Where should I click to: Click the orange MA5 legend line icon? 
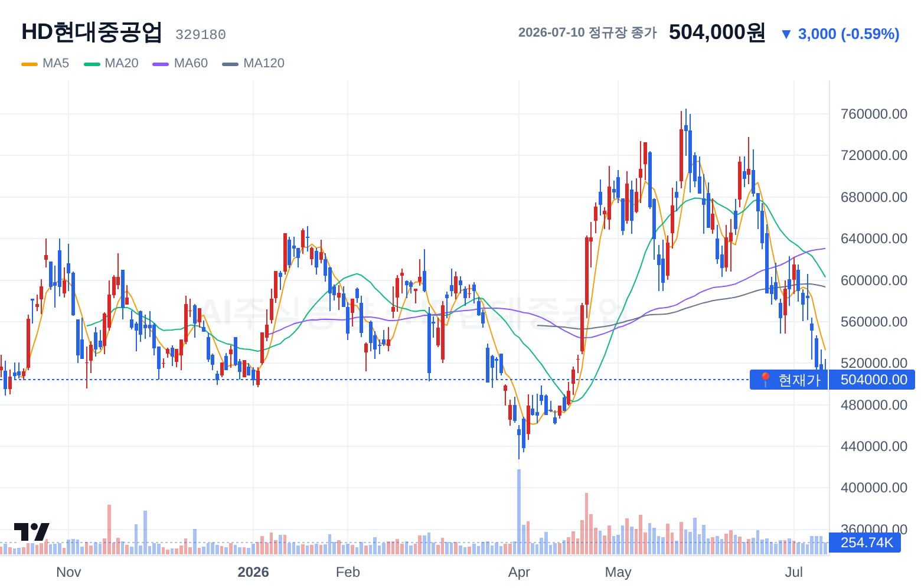(x=30, y=64)
